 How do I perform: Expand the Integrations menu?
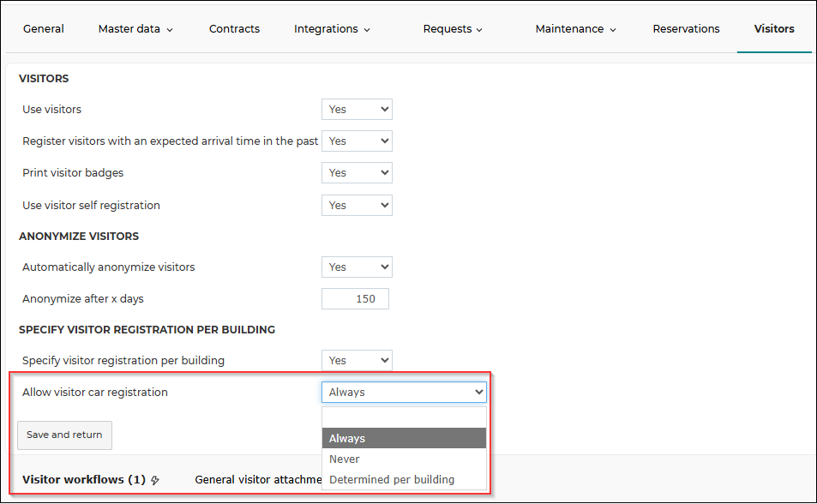click(x=332, y=29)
